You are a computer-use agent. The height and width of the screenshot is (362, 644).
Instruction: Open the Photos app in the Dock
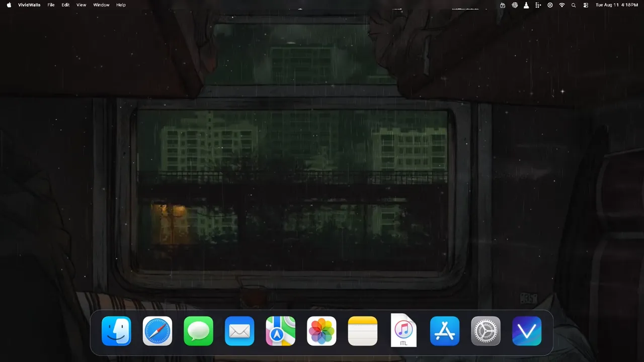pos(321,331)
